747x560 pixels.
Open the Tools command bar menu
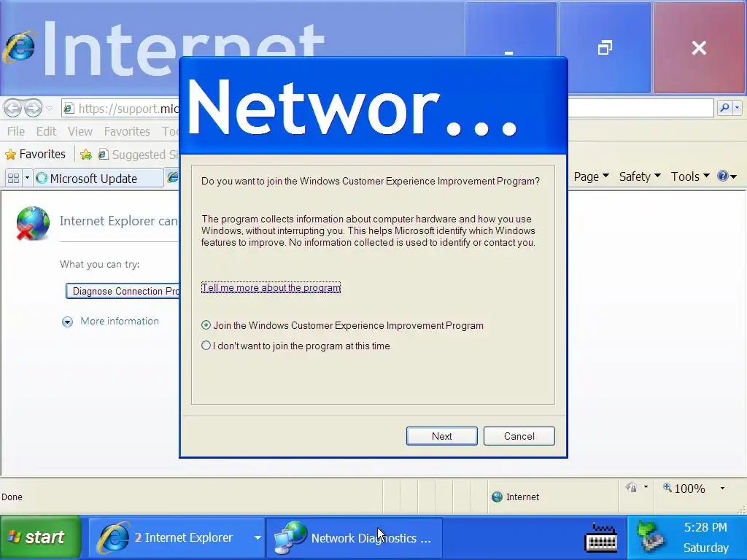coord(690,176)
